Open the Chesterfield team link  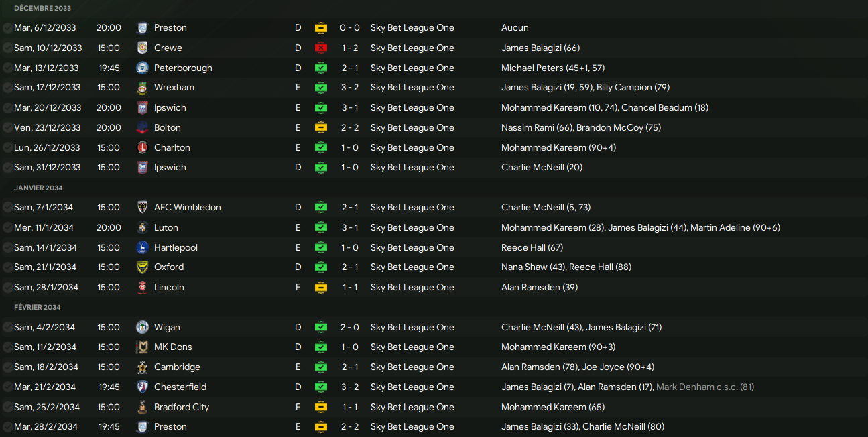tap(180, 387)
